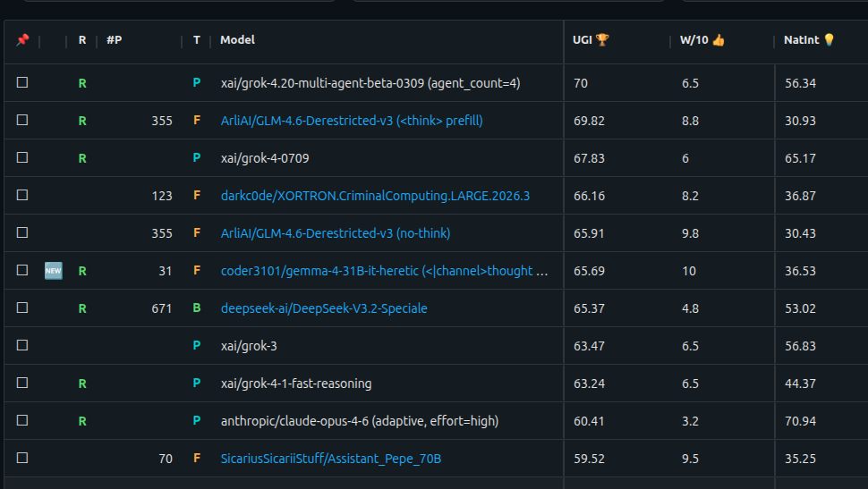Tick the xai/grok-4-0709 row checkbox
This screenshot has width=868, height=489.
tap(22, 157)
